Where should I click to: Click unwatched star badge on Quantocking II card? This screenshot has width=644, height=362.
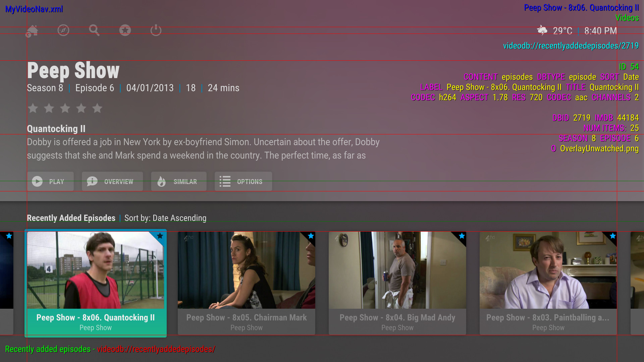pyautogui.click(x=160, y=236)
